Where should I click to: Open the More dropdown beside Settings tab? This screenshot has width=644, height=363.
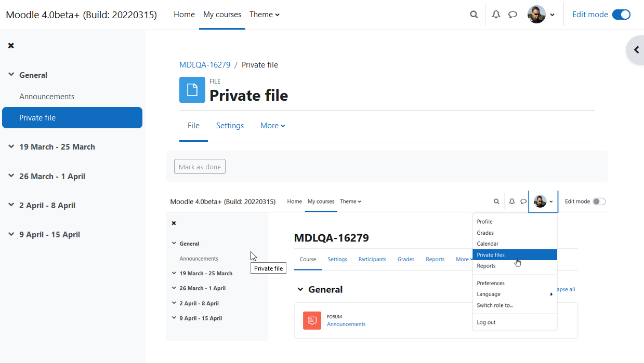(273, 126)
